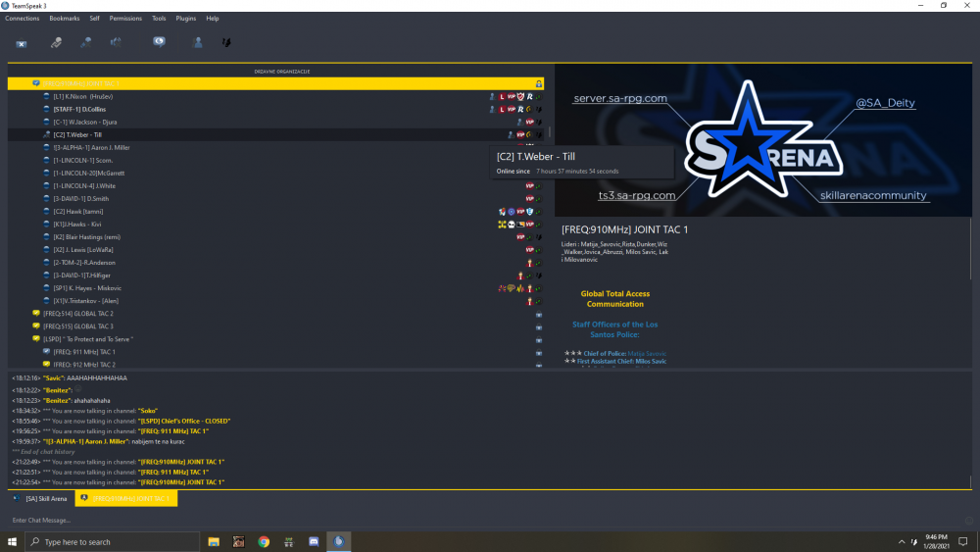The height and width of the screenshot is (552, 980).
Task: Select the [FREQ: 911 MHz] TAC 1 channel
Action: (84, 352)
